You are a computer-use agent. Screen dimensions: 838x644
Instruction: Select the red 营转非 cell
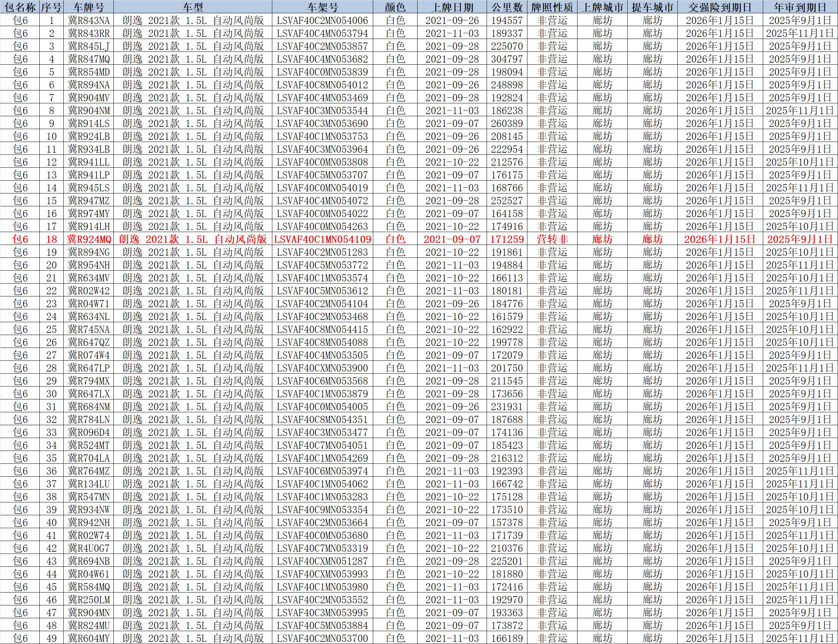[552, 239]
